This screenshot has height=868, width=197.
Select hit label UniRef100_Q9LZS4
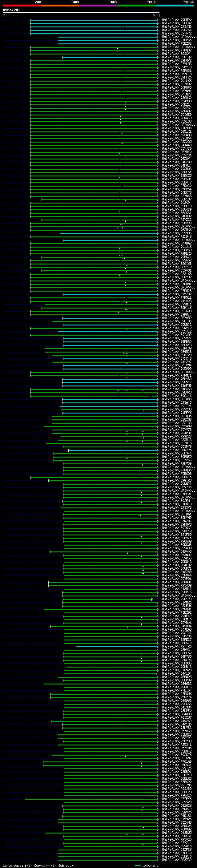(177, 30)
